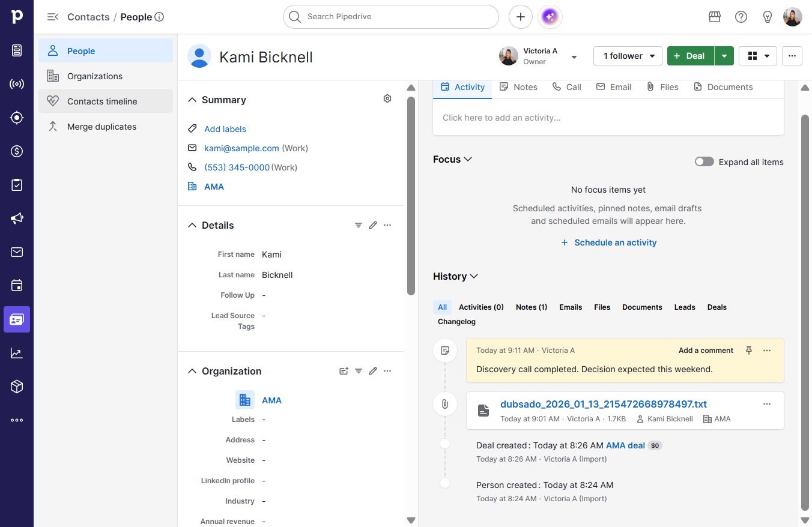Open the 1 follower dropdown
Screen dimensions: 812x527
pos(628,56)
